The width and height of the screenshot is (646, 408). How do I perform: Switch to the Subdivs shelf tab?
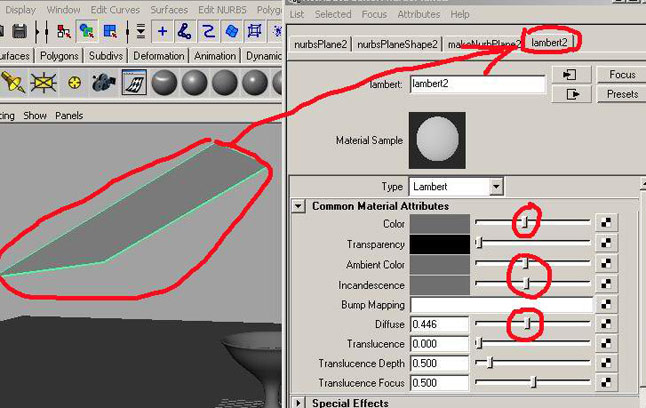point(106,56)
